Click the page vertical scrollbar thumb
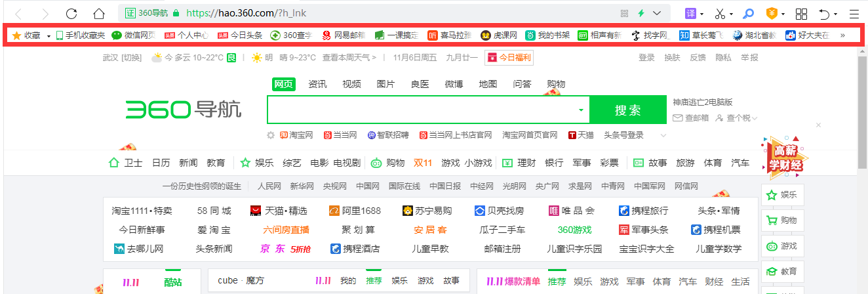 [x=862, y=112]
